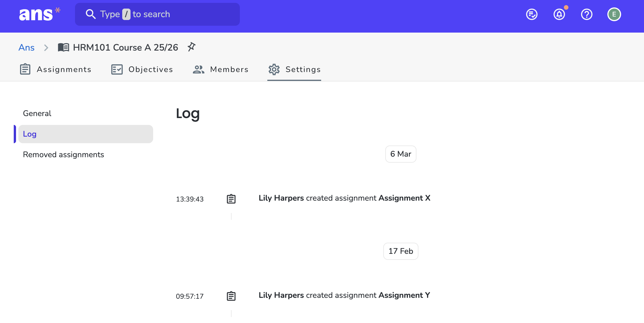Viewport: 644px width, 323px height.
Task: Go to Ans breadcrumb link
Action: [27, 47]
